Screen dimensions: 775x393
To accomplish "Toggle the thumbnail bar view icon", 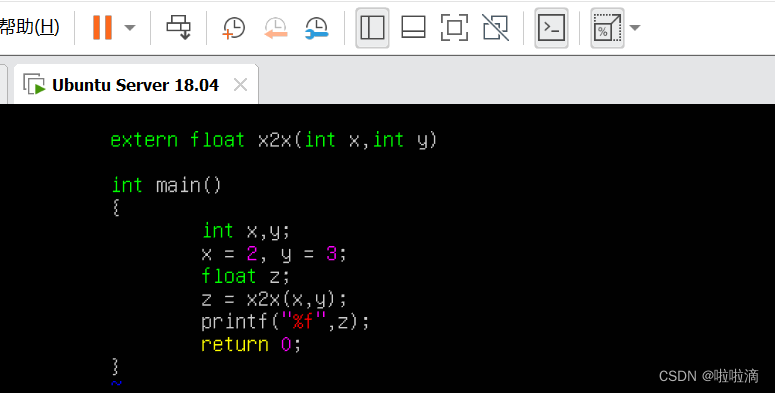I will point(413,27).
